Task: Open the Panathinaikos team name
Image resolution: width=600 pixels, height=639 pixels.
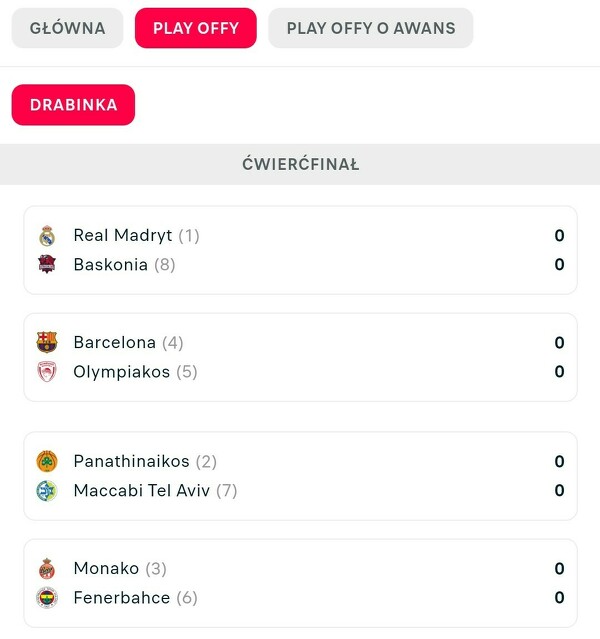Action: 131,462
